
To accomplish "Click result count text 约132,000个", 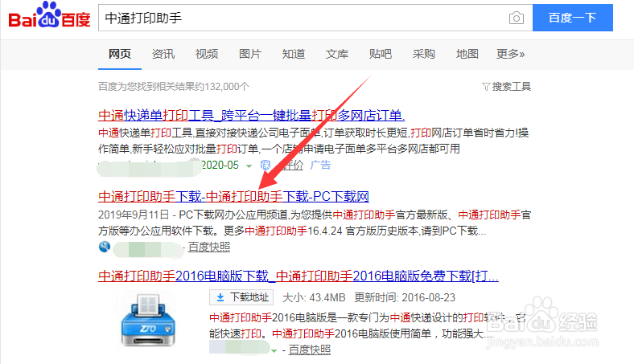I will click(222, 87).
